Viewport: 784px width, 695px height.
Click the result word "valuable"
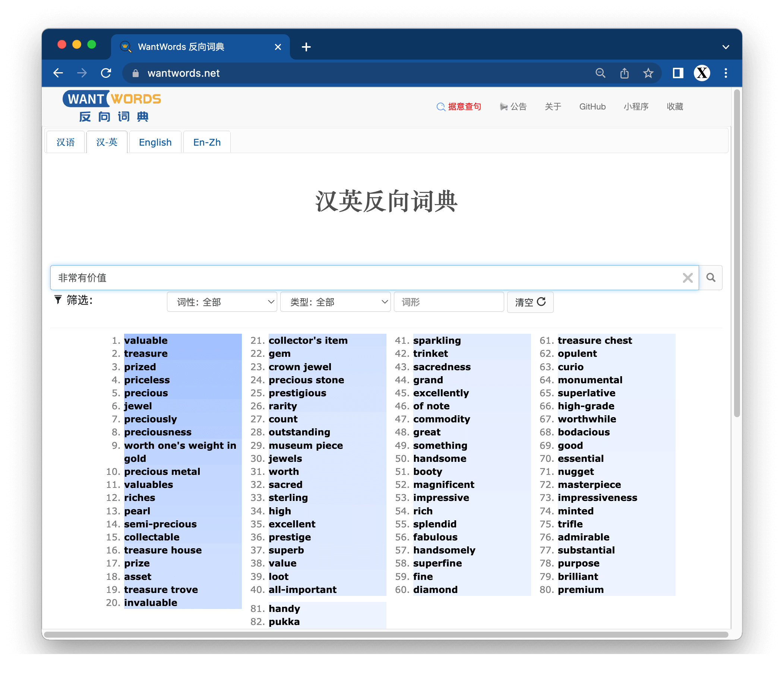(x=146, y=340)
